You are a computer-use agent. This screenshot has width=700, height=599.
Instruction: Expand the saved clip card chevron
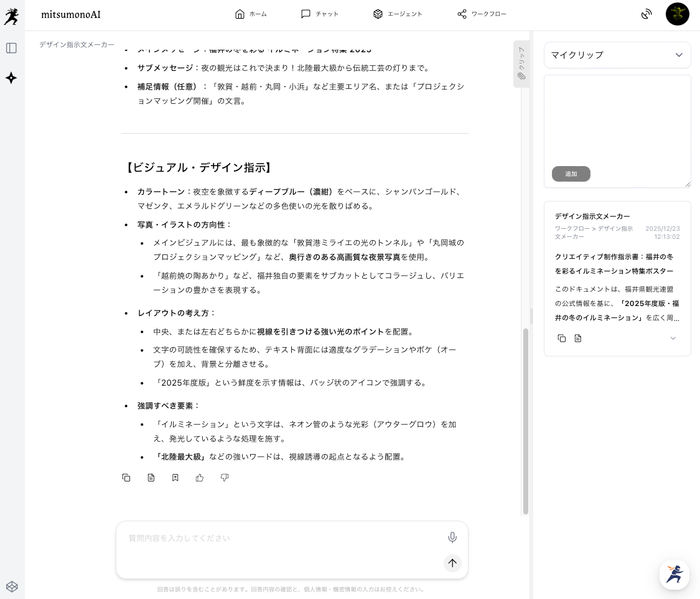[x=673, y=338]
